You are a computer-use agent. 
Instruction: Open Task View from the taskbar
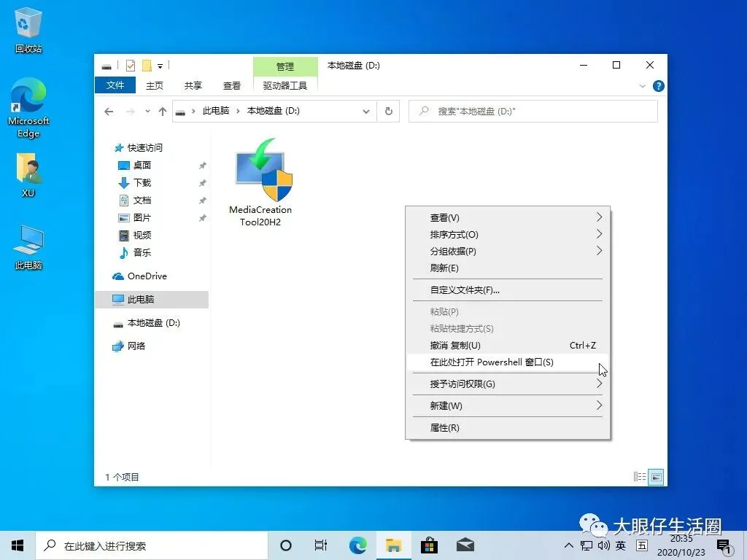coord(321,545)
